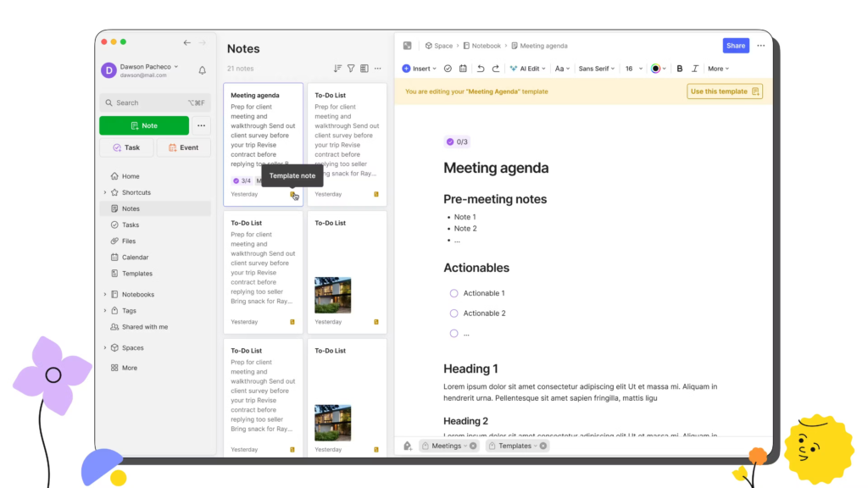Screen dimensions: 868x488
Task: Tick the empty third actionable checkbox
Action: tap(454, 334)
